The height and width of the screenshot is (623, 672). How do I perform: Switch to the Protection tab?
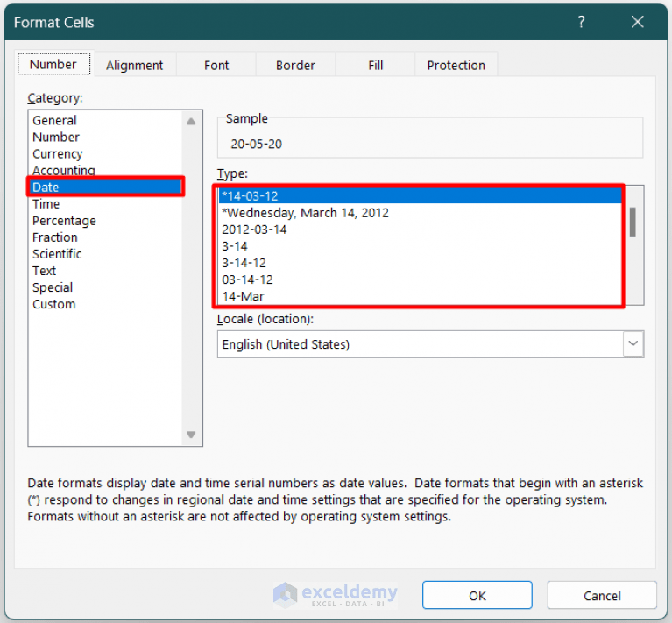(456, 65)
